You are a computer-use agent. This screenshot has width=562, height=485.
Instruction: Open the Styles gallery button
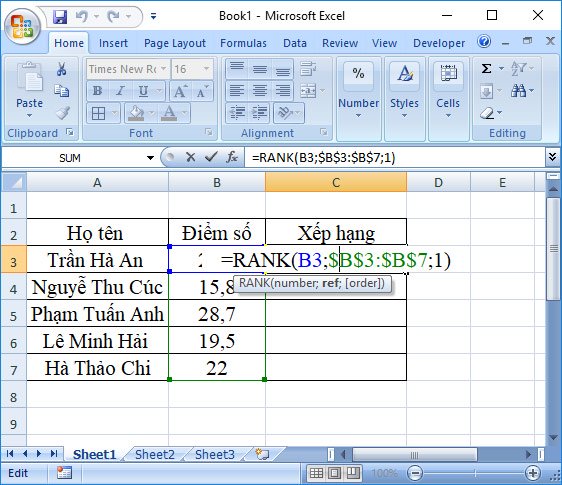pyautogui.click(x=405, y=91)
